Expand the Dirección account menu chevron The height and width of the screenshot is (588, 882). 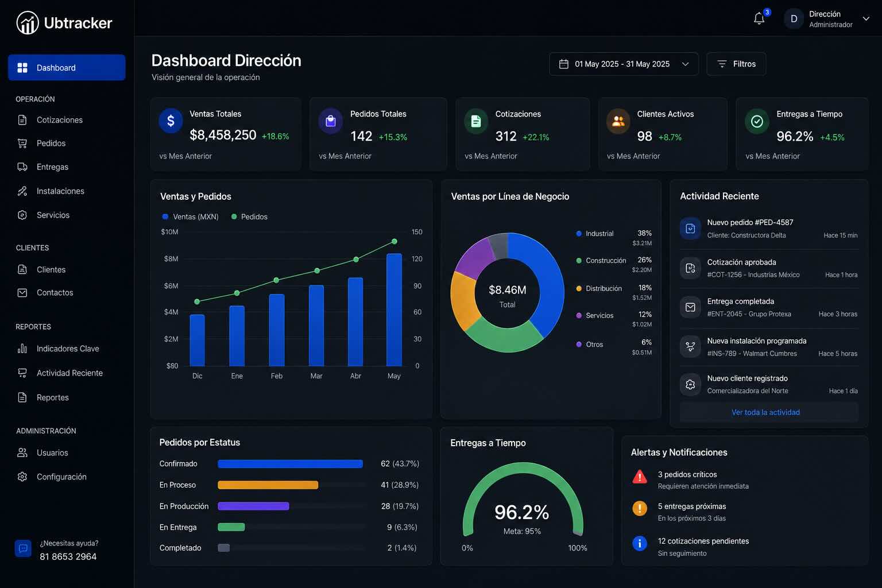point(866,19)
